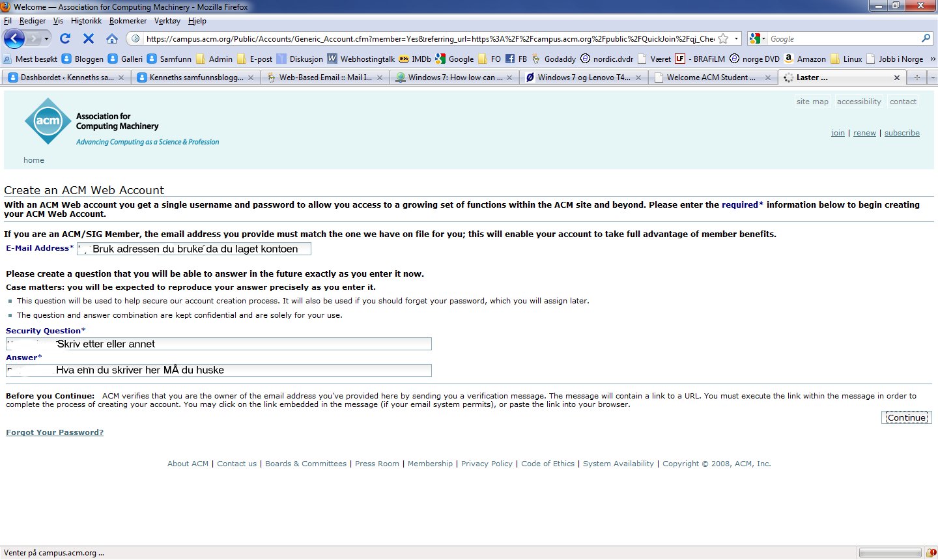
Task: Expand the FO bookmarks folder
Action: pyautogui.click(x=489, y=59)
